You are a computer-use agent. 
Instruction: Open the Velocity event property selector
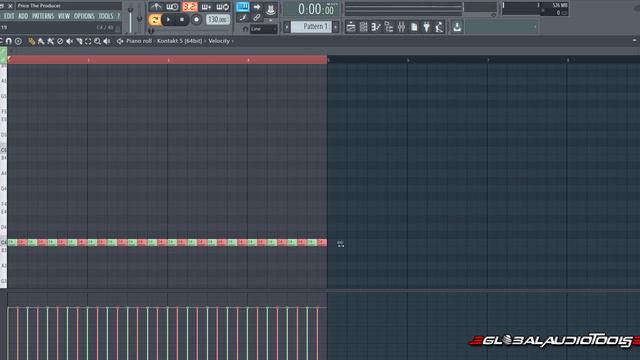point(219,41)
